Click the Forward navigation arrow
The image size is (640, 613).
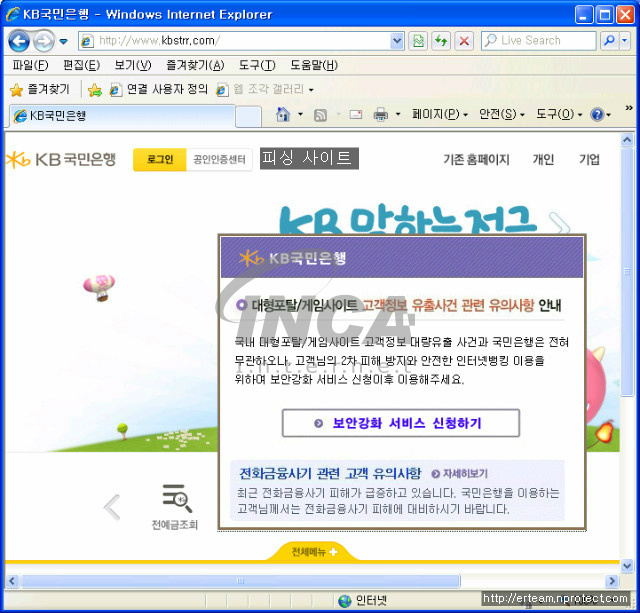pyautogui.click(x=43, y=41)
